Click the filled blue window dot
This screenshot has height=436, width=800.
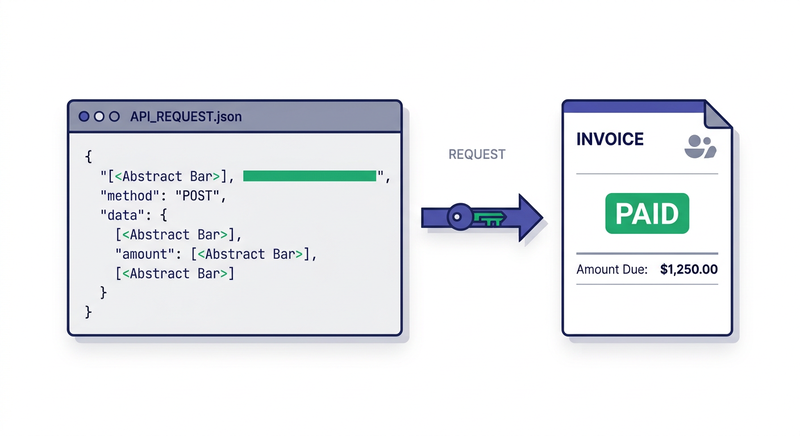84,117
